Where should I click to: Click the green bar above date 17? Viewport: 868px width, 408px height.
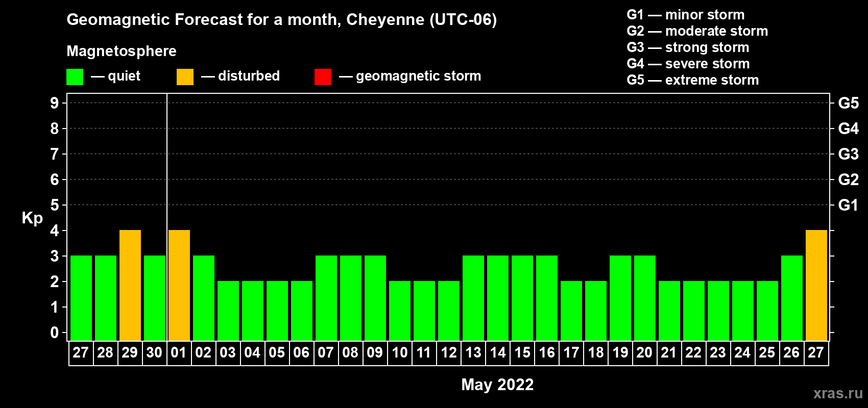[x=571, y=311]
